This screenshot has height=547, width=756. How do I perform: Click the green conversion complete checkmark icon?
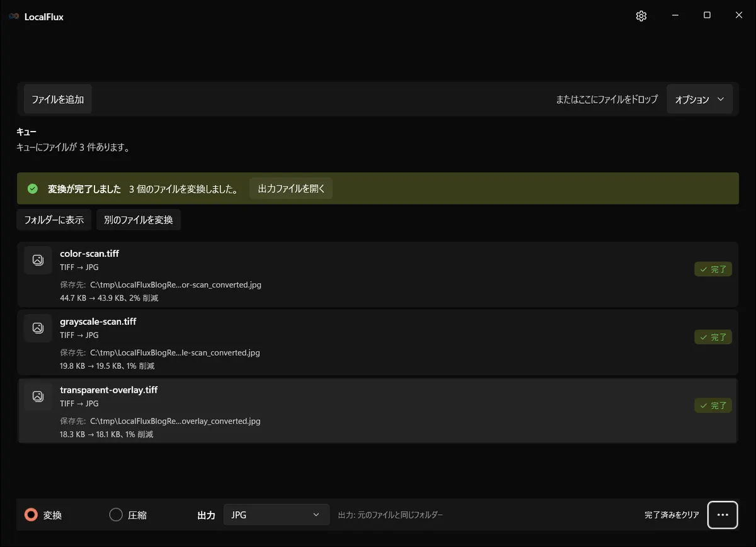33,189
